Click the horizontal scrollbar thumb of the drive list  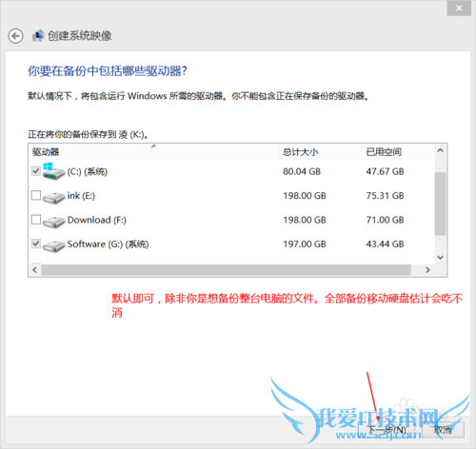227,270
